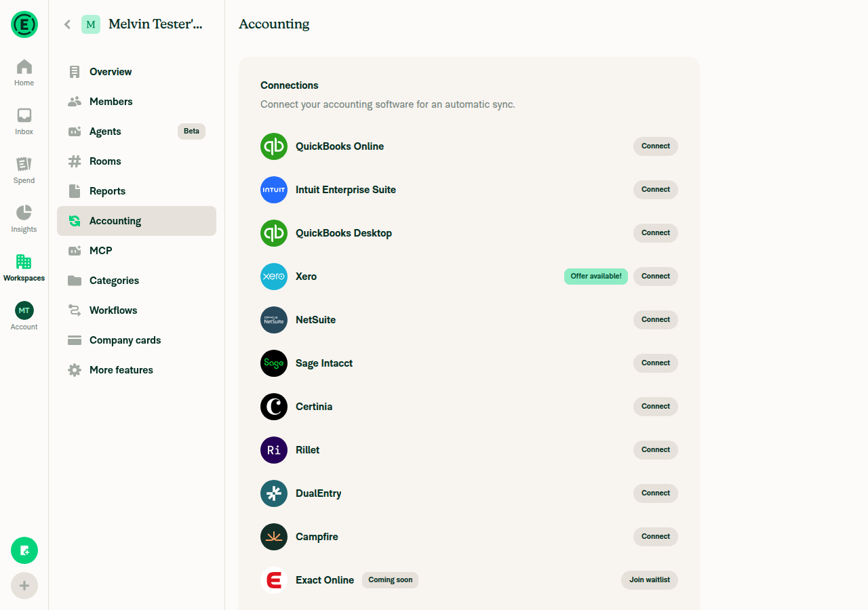
Task: Click the Campfire logo
Action: click(274, 537)
